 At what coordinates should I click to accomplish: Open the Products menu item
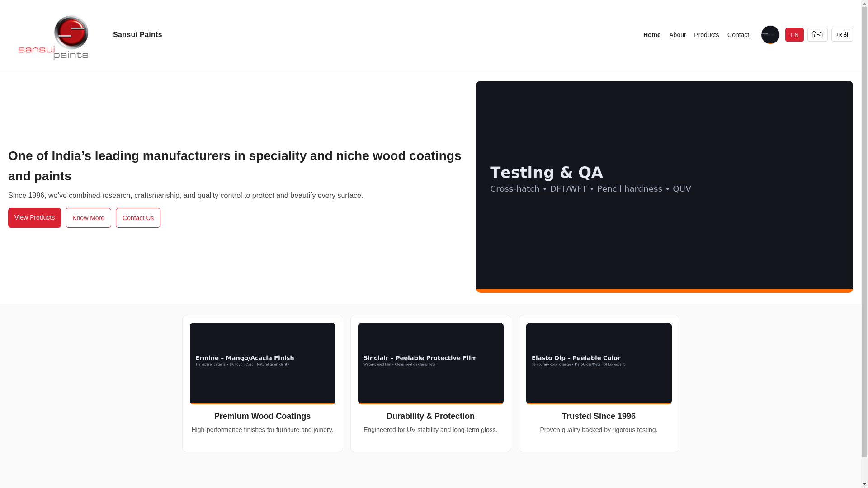(x=706, y=35)
